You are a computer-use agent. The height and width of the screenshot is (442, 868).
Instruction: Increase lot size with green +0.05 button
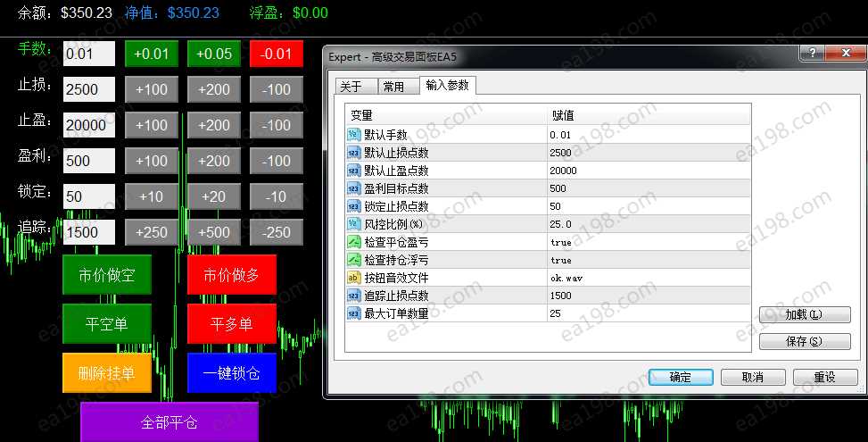(x=214, y=54)
